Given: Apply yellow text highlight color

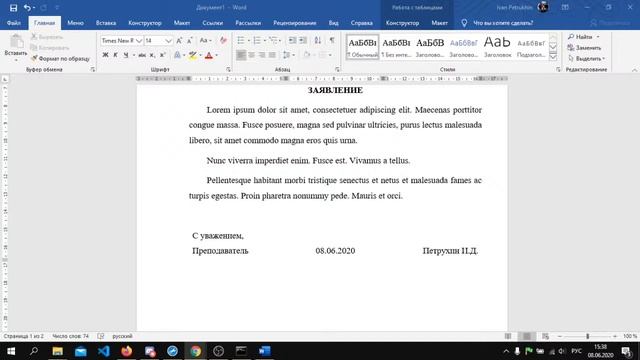Looking at the screenshot, I should [192, 55].
